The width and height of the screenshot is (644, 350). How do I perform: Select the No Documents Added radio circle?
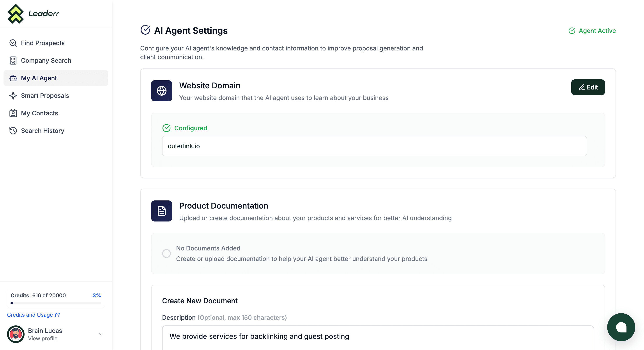point(166,253)
